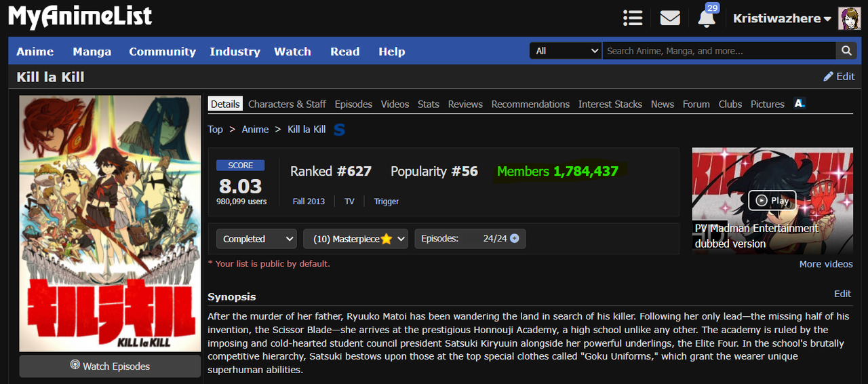Image resolution: width=868 pixels, height=384 pixels.
Task: Switch to the News tab
Action: point(663,104)
